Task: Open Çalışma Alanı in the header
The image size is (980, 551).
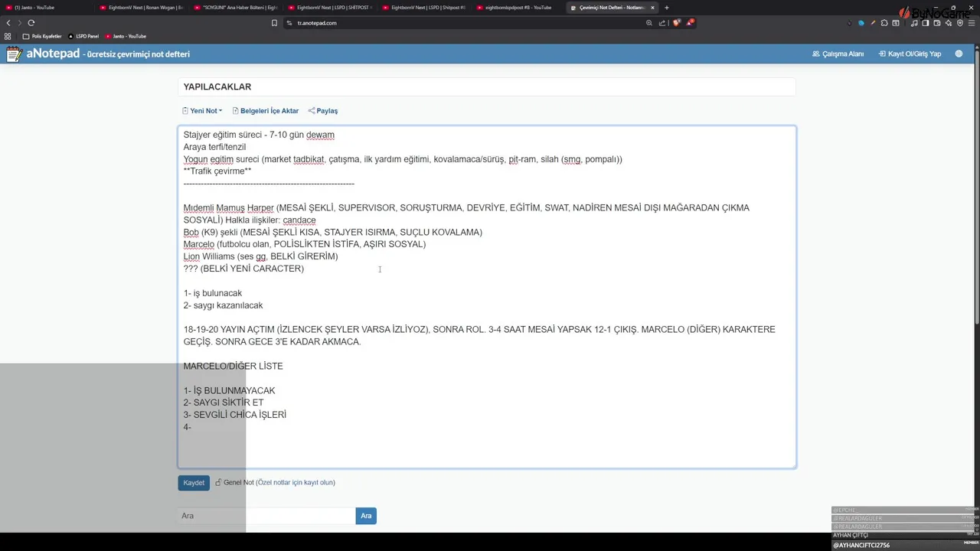Action: (x=838, y=54)
